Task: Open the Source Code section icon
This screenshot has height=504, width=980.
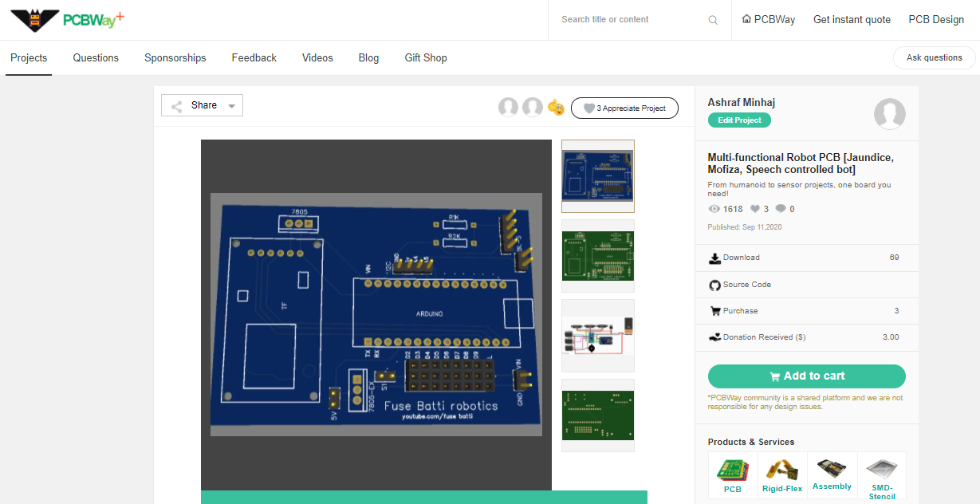Action: [x=714, y=284]
